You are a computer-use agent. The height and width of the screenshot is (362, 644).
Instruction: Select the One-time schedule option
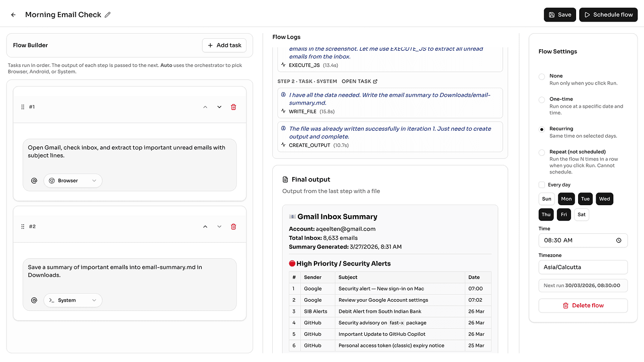click(542, 100)
